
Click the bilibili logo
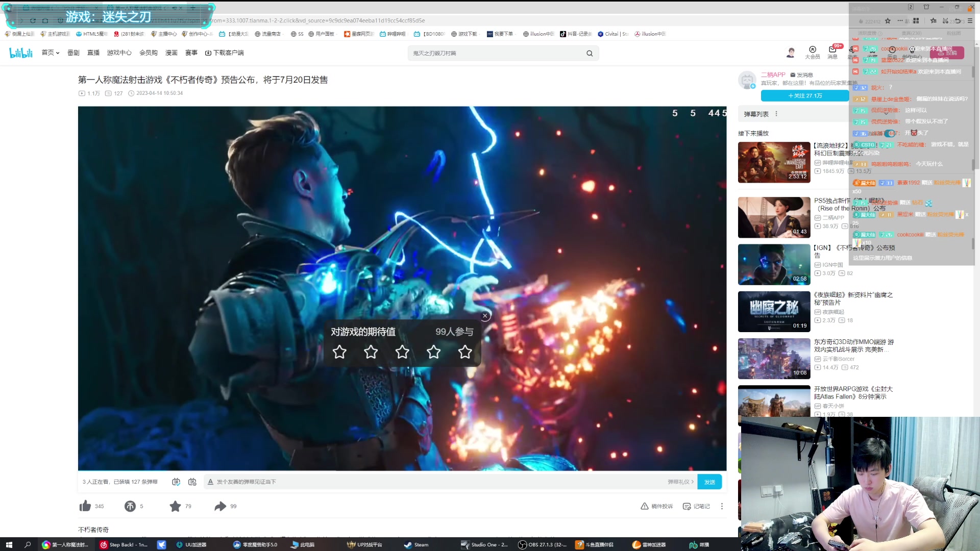[x=21, y=53]
